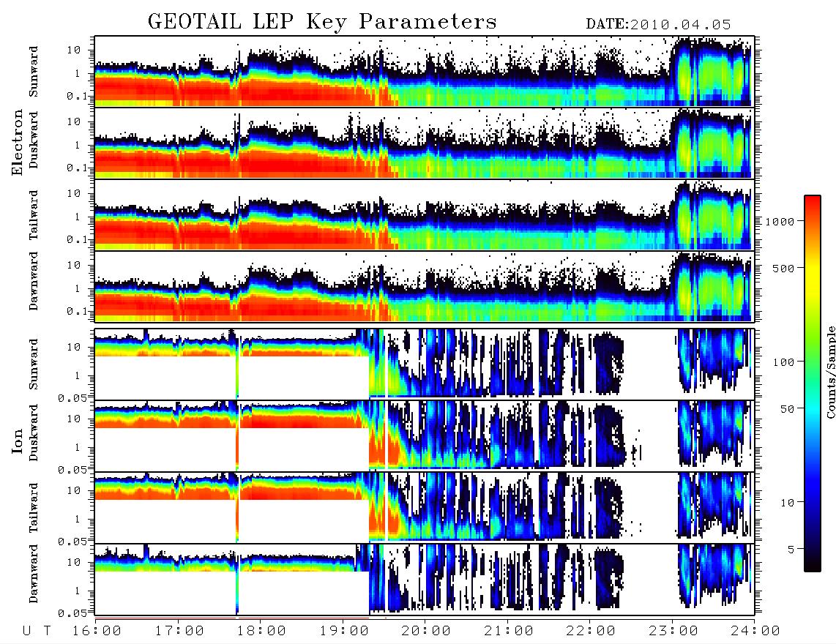Screen dimensions: 836x644
Task: Click the Ion Dawnward spectrogram panel
Action: coord(425,580)
